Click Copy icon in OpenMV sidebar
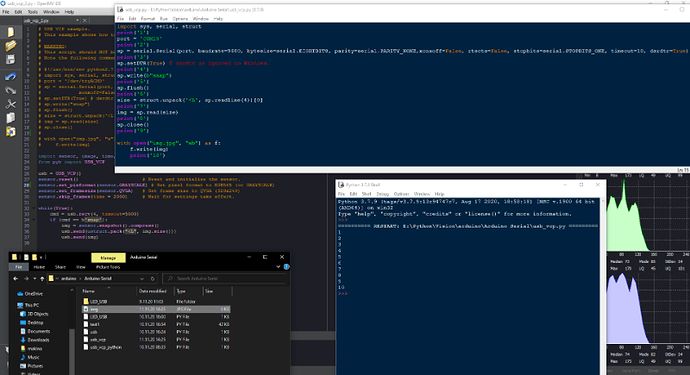The width and height of the screenshot is (690, 375). tap(11, 118)
